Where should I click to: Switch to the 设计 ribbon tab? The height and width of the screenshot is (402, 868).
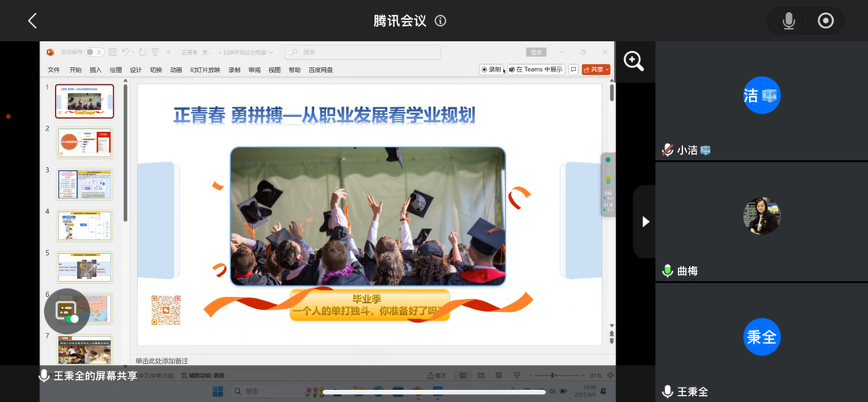coord(136,70)
